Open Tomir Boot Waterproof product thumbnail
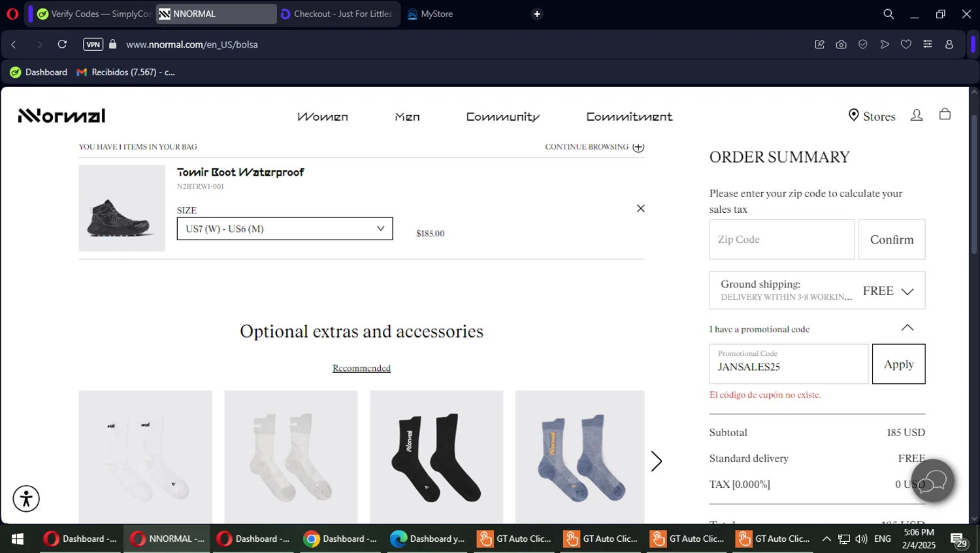 pyautogui.click(x=122, y=208)
